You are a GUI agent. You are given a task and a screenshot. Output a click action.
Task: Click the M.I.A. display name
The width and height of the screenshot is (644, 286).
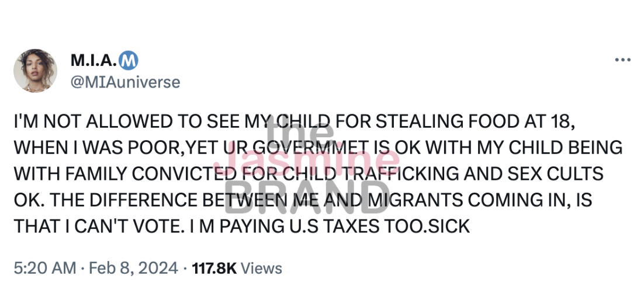click(x=93, y=60)
